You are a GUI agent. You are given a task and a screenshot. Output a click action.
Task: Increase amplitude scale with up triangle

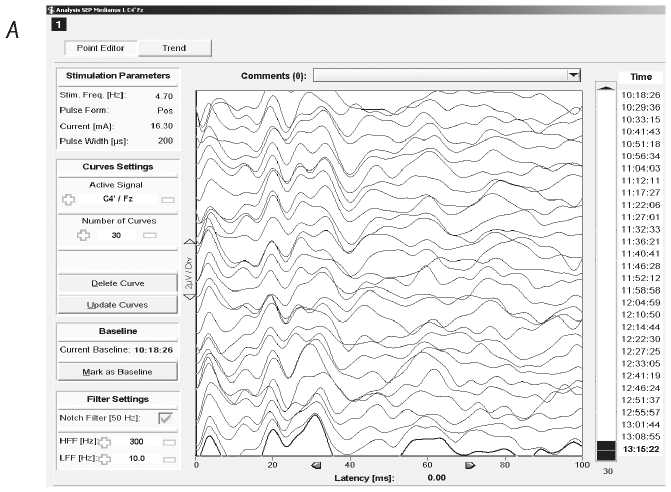click(x=190, y=242)
